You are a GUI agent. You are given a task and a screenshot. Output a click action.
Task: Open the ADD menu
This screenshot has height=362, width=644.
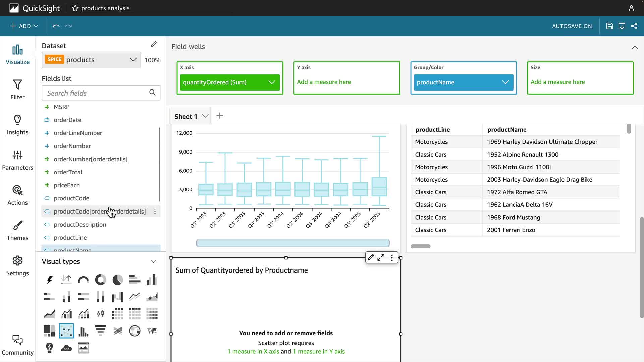[x=24, y=26]
